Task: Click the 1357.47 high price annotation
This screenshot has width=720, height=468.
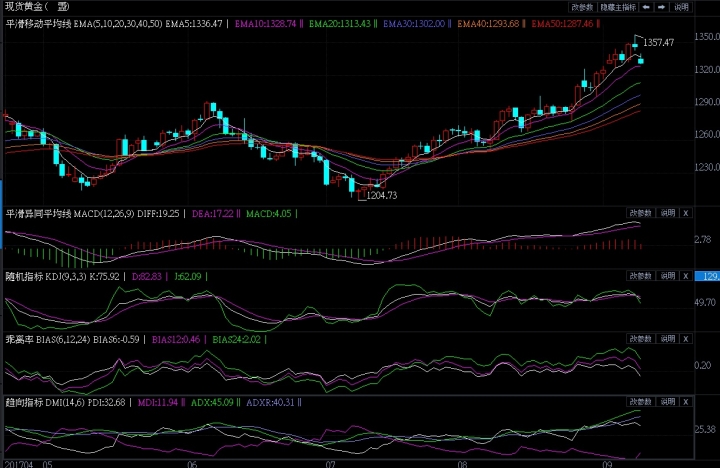Action: tap(658, 43)
